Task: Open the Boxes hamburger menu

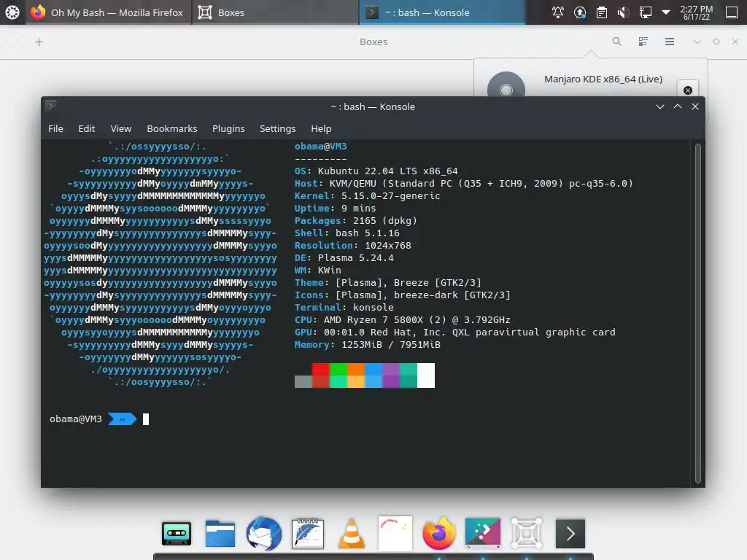Action: coord(670,42)
